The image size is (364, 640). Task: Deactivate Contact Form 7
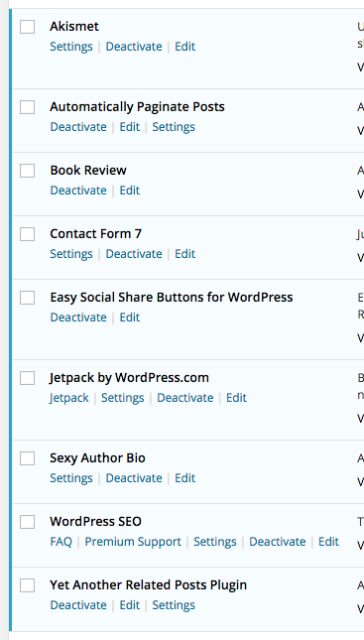coord(134,254)
